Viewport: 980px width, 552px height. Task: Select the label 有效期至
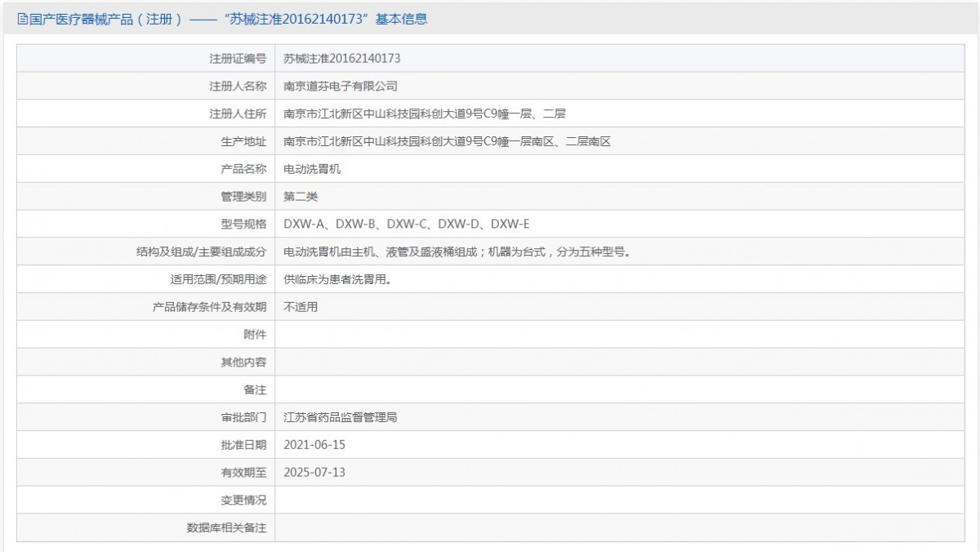(243, 473)
